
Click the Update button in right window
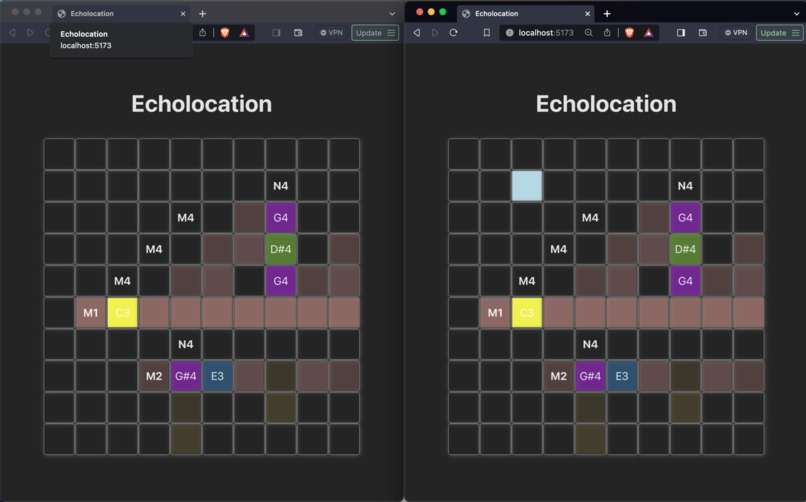point(780,33)
